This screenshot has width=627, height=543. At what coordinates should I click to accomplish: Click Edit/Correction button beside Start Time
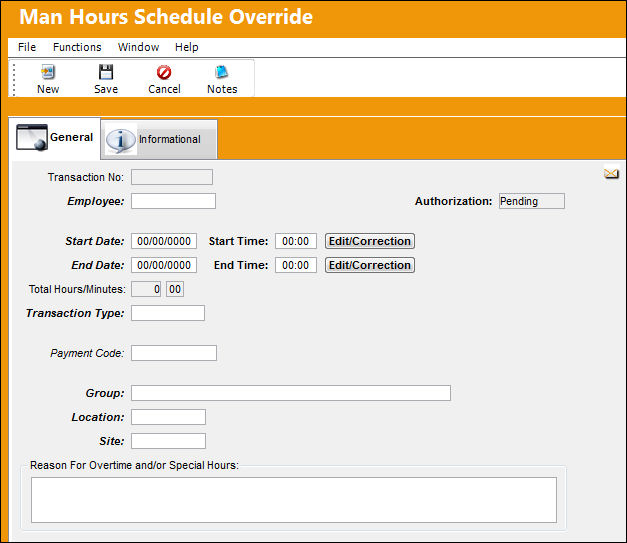point(370,241)
